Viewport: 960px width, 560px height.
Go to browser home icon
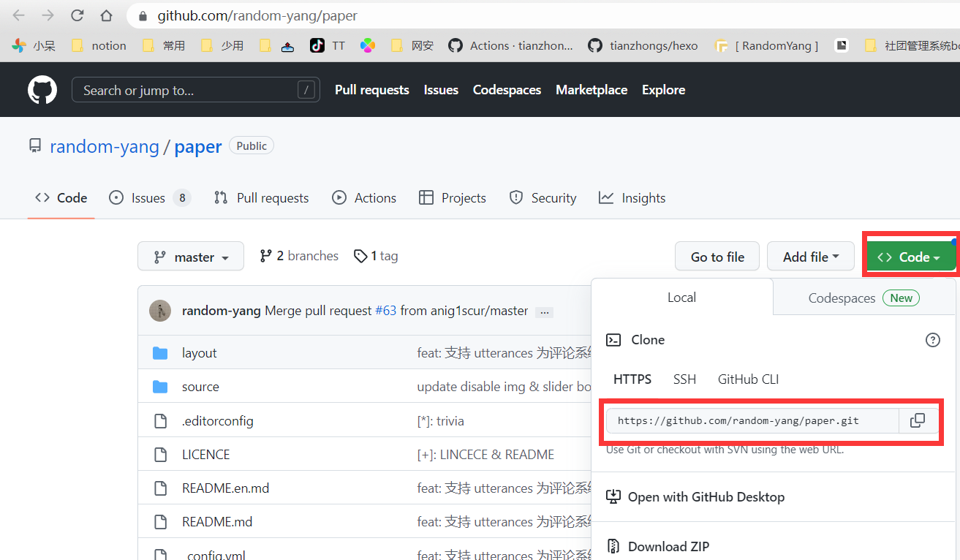point(106,15)
